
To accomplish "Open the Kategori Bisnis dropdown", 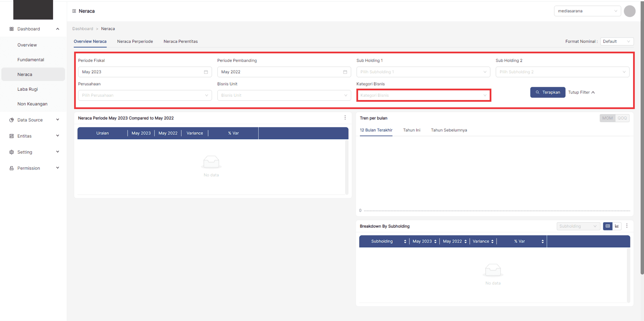I will (423, 96).
